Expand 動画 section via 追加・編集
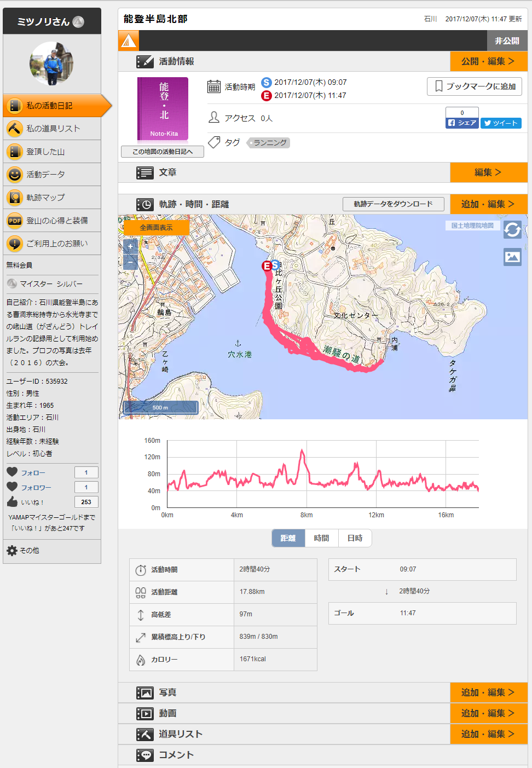The height and width of the screenshot is (768, 532). 488,713
